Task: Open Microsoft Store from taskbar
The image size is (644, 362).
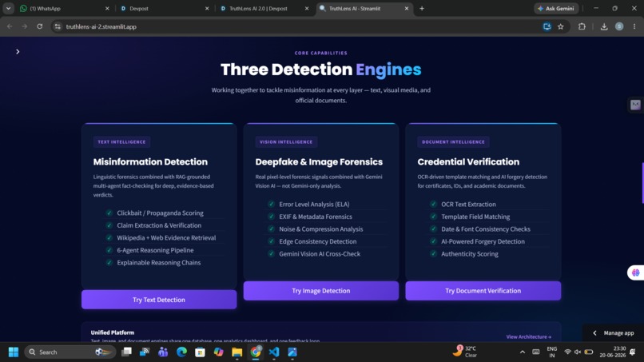Action: tap(200, 352)
